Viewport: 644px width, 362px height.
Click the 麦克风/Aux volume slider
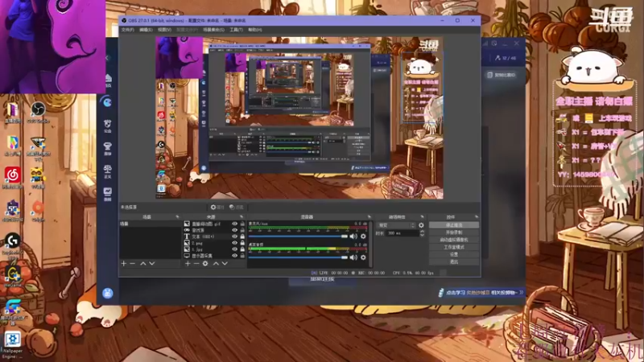298,237
